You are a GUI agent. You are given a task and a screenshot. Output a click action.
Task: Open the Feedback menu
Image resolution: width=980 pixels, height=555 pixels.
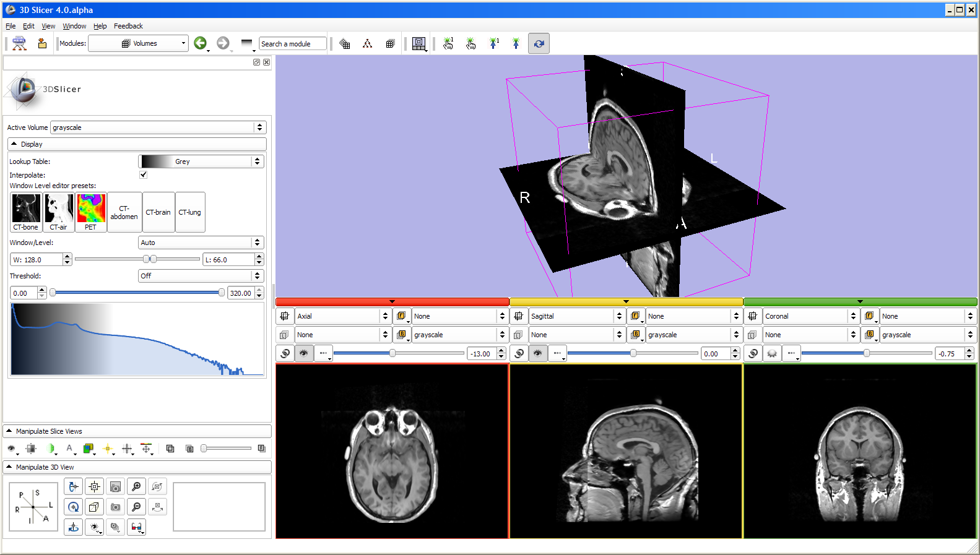coord(128,26)
